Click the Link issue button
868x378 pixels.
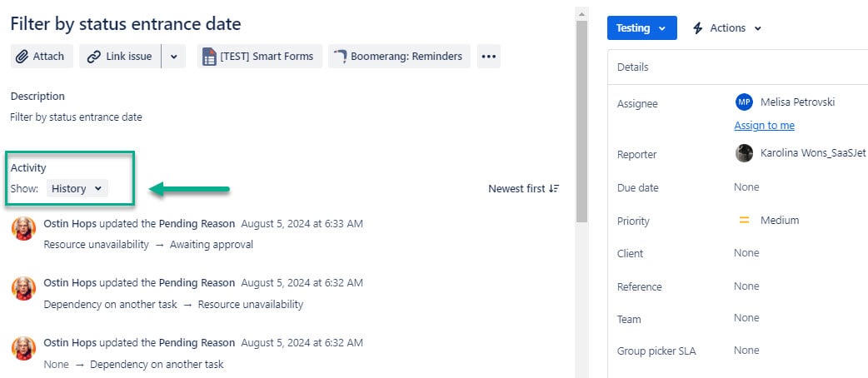[120, 57]
